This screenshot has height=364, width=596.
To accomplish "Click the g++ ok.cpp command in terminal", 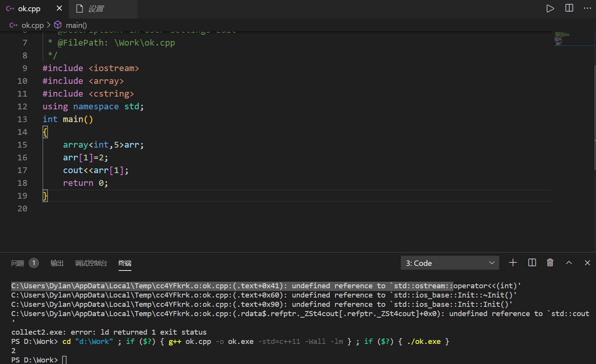I will pos(255,341).
